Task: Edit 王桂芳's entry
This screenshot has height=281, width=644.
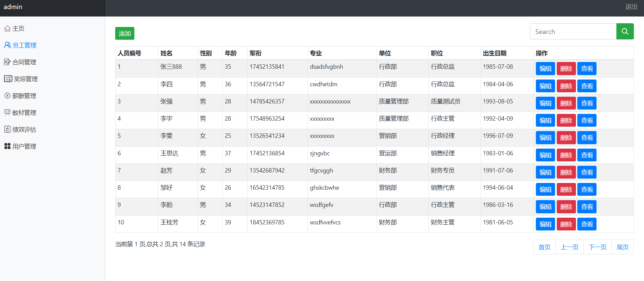Action: click(x=545, y=224)
